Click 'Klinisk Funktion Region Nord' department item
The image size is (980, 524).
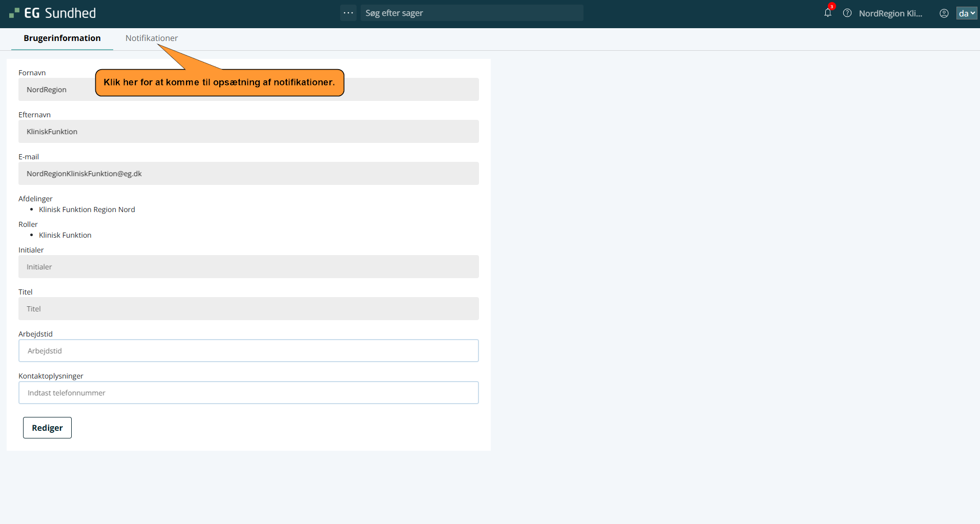click(x=87, y=209)
